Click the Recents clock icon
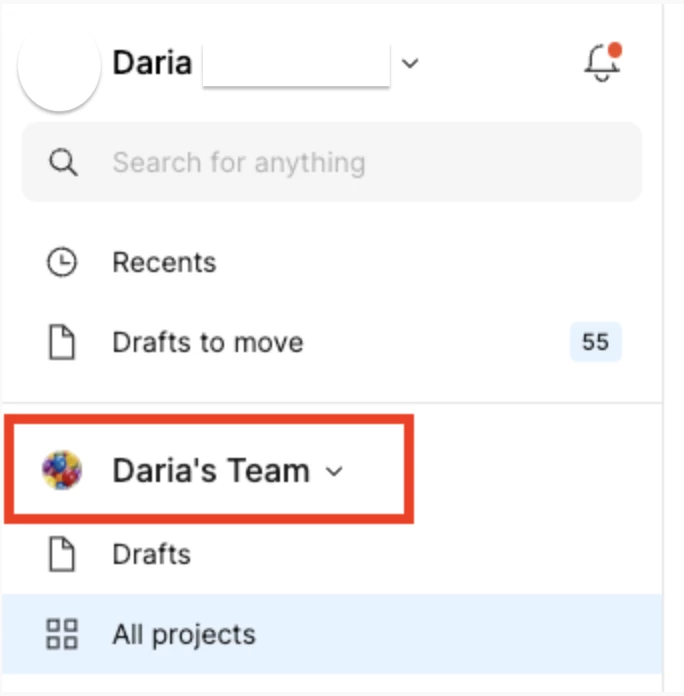 pos(62,262)
